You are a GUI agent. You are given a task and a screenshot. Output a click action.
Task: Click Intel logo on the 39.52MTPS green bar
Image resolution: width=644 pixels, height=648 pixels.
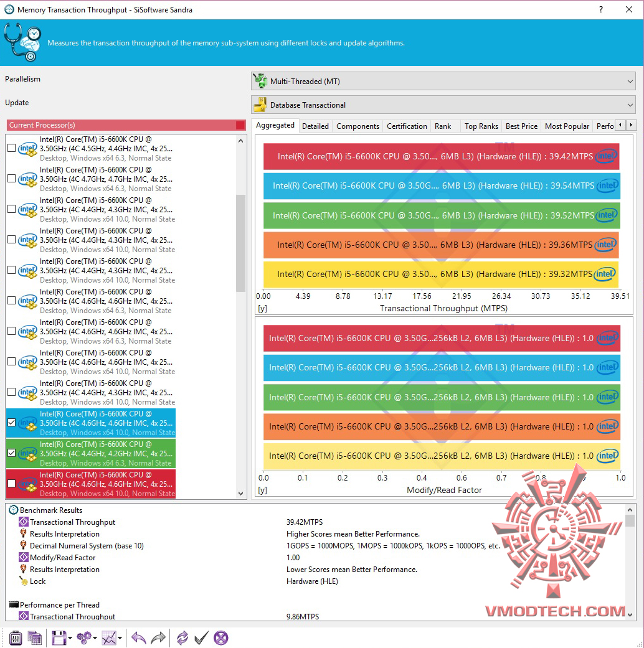click(607, 215)
